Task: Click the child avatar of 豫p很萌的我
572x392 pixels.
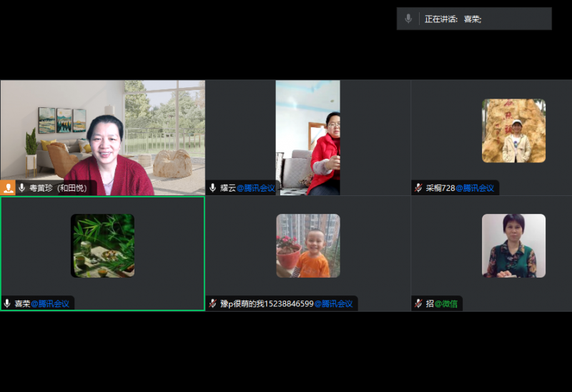Action: click(x=308, y=245)
